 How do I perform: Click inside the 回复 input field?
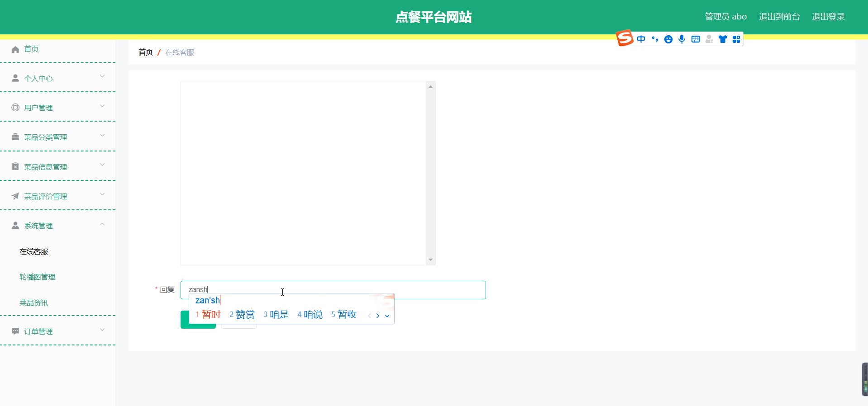(333, 290)
